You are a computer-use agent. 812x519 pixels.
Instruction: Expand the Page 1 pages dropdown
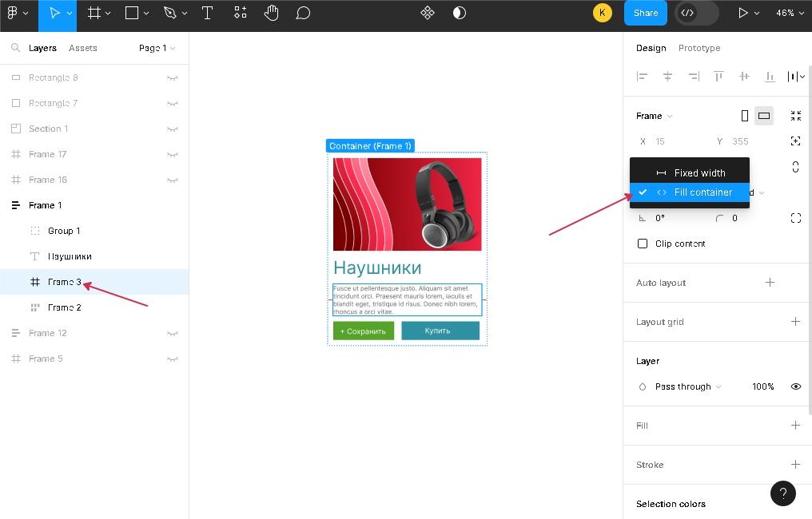pos(157,48)
